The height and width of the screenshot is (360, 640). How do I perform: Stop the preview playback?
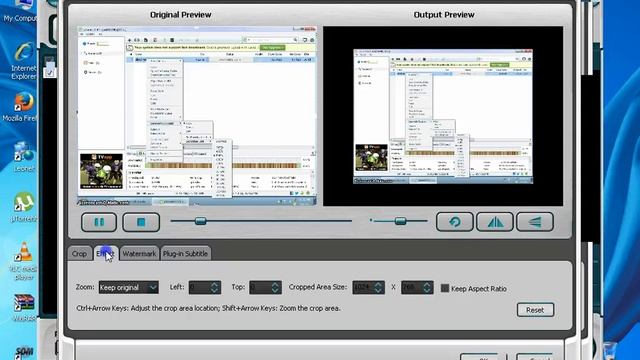141,222
